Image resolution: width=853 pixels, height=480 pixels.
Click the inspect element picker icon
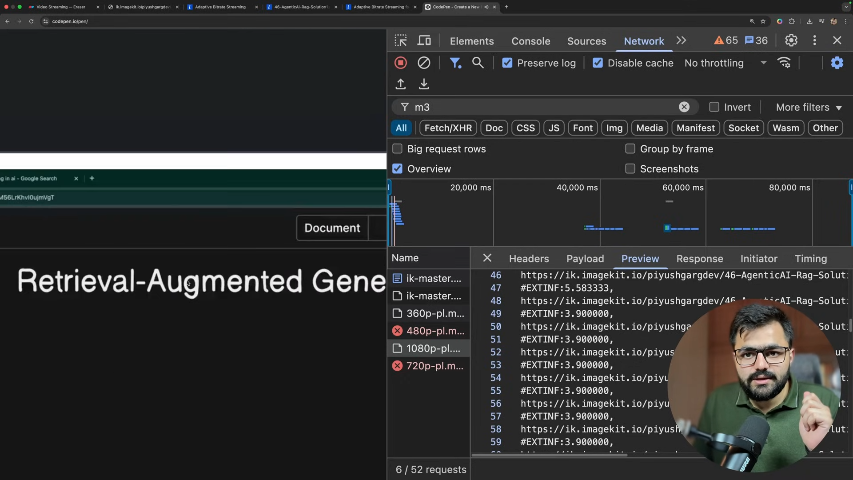click(x=401, y=41)
